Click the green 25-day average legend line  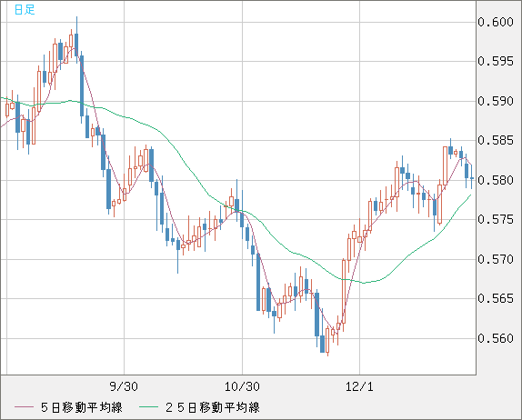[x=148, y=407]
